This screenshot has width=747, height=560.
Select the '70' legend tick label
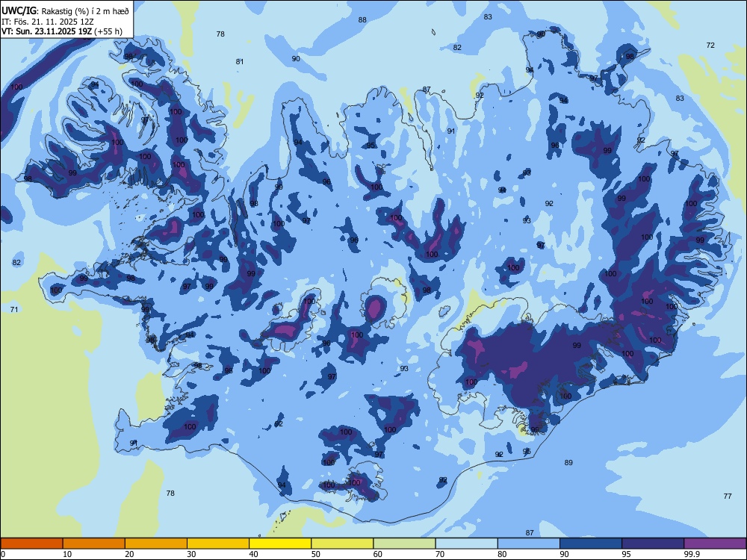[440, 554]
